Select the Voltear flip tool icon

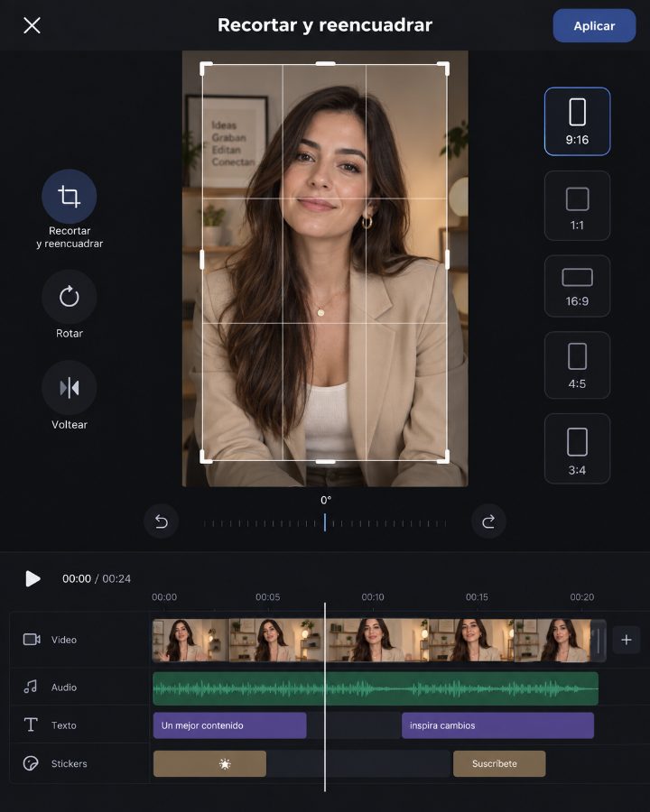(x=69, y=387)
